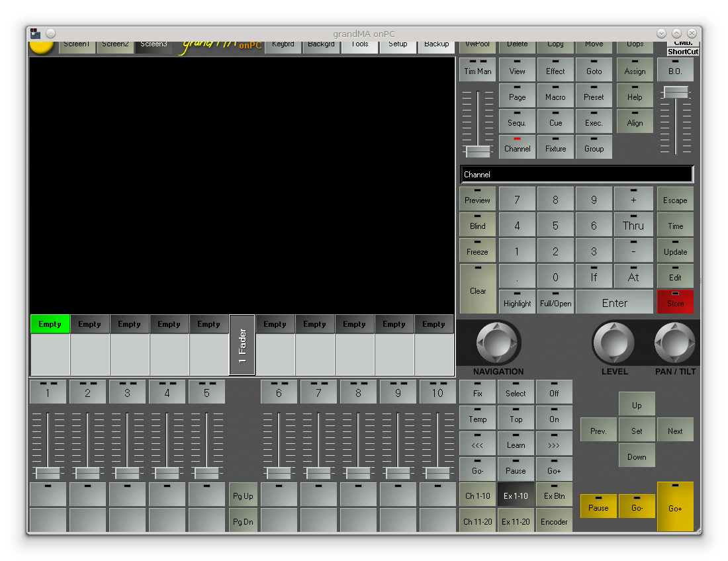Viewport: 728px width, 561px height.
Task: Open the View key
Action: click(517, 69)
